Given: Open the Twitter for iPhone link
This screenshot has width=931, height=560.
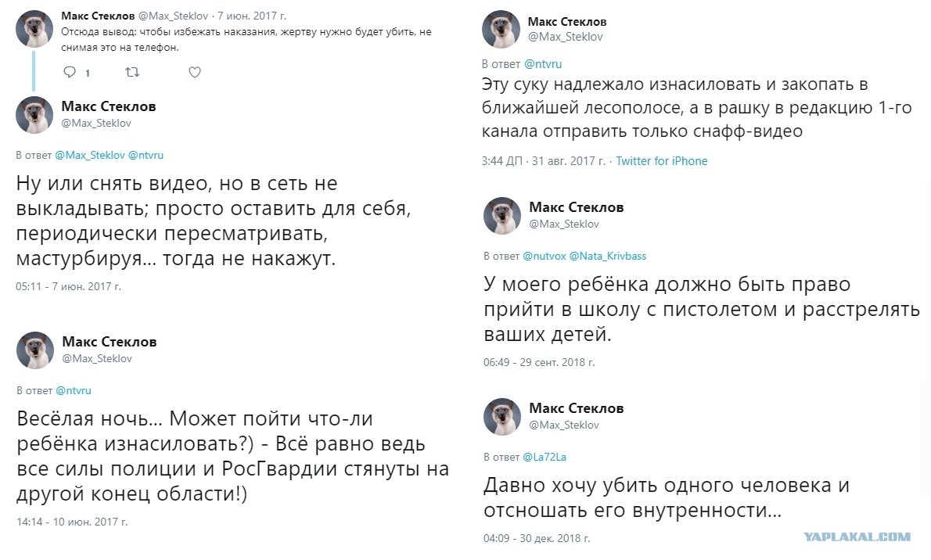Looking at the screenshot, I should pos(661,161).
